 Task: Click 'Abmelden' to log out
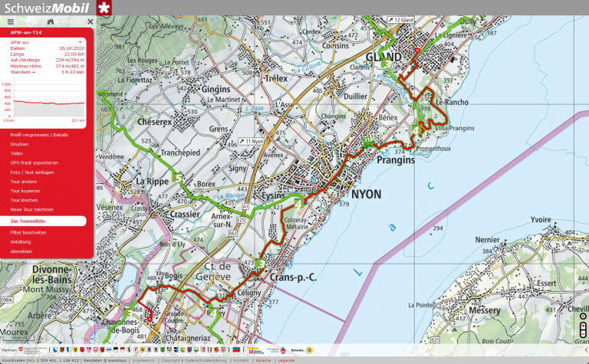[x=21, y=251]
